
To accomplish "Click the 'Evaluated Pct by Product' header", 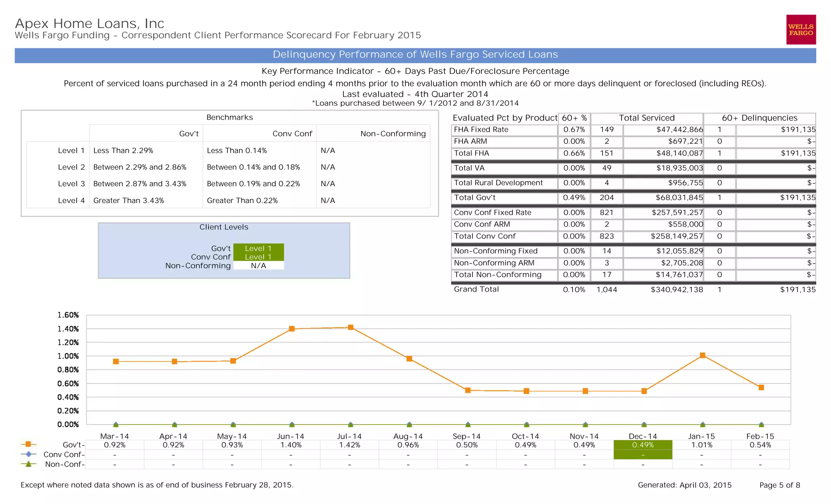I will coord(505,118).
